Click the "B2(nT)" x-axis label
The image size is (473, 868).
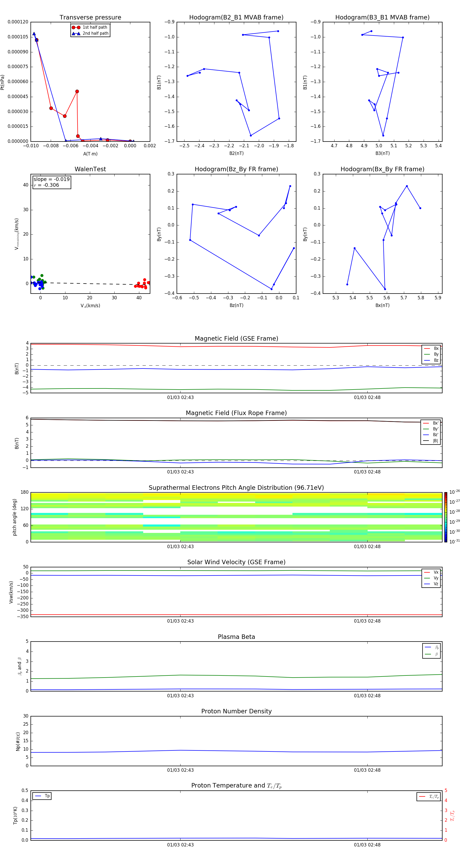pos(236,153)
